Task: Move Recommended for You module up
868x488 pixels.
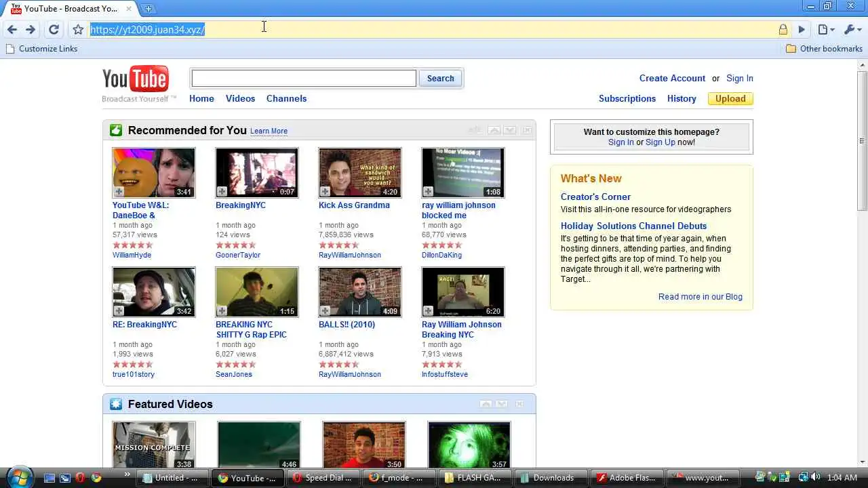Action: tap(494, 130)
